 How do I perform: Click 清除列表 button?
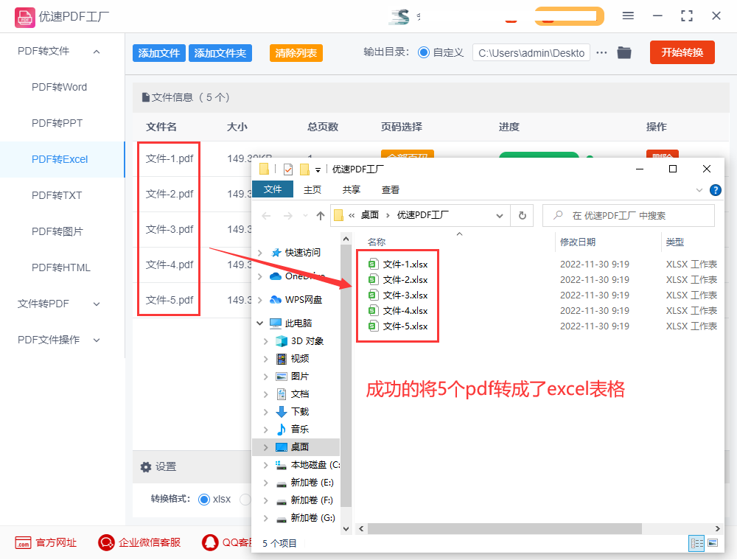(296, 53)
